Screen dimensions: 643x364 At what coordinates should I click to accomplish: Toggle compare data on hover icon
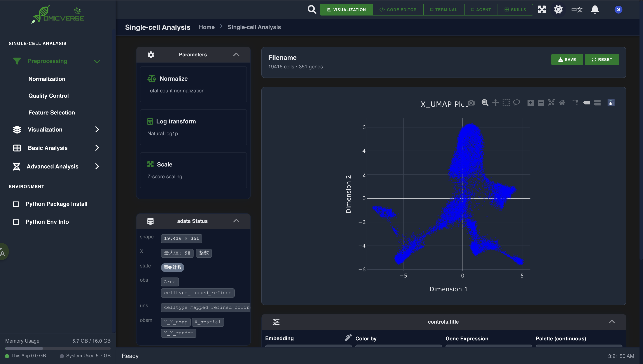pos(597,103)
